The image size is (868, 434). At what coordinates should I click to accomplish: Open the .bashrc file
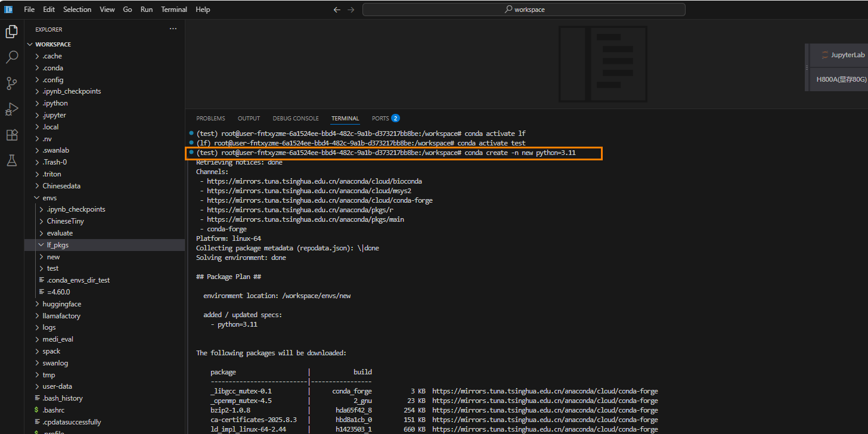click(53, 410)
